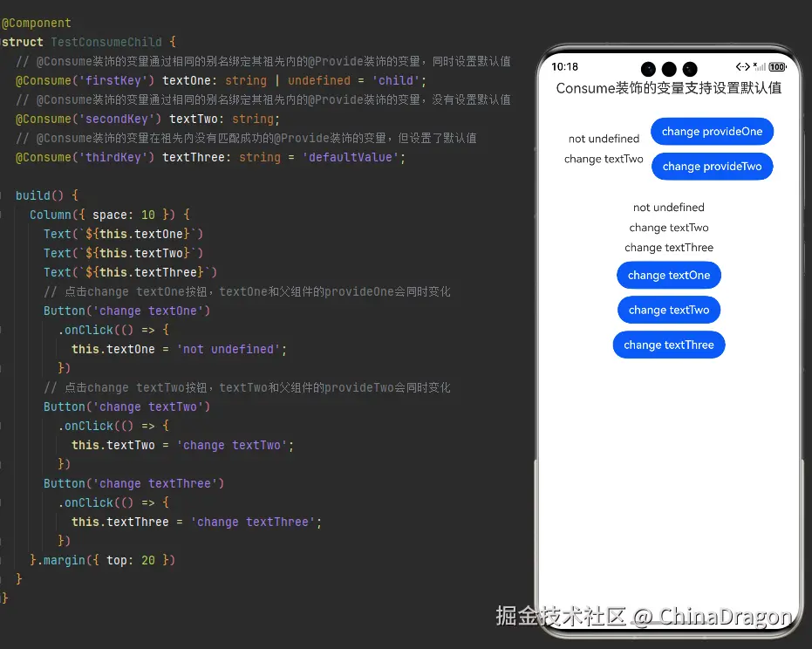Click the comment about clicking change textTwo button
The height and width of the screenshot is (649, 812).
coord(247,387)
